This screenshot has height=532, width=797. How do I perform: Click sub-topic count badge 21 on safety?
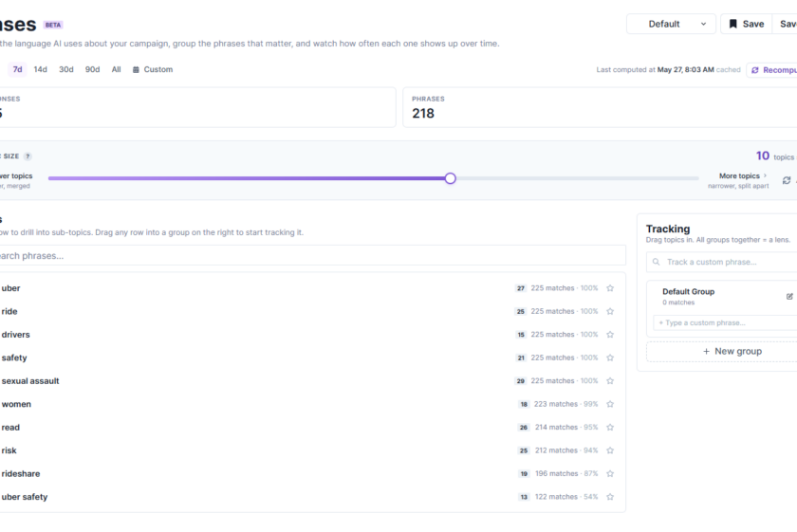[x=521, y=358]
